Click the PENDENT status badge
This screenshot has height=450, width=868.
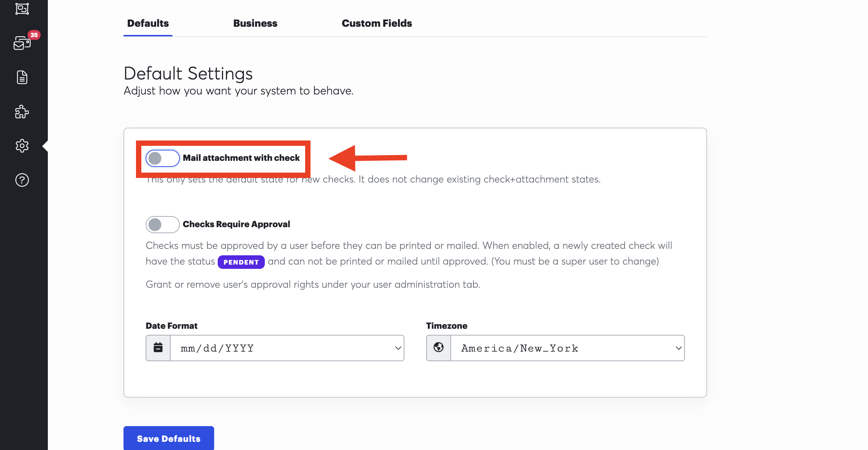pos(241,262)
